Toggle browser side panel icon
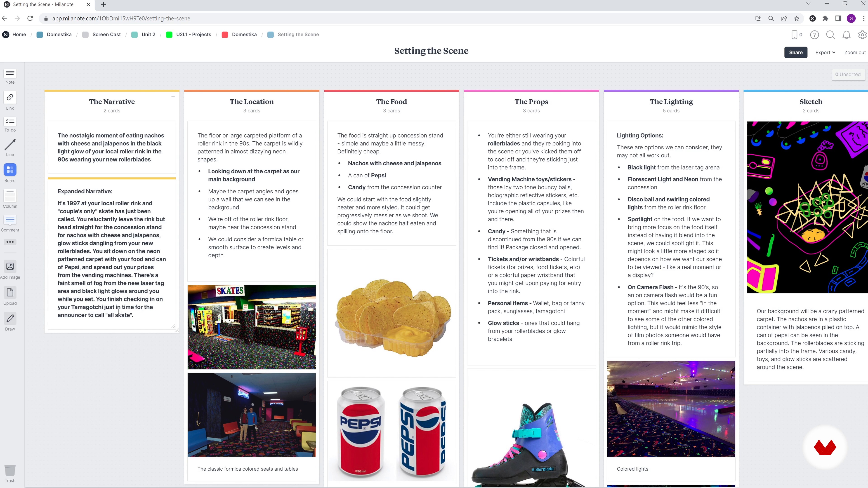The height and width of the screenshot is (488, 868). click(838, 19)
